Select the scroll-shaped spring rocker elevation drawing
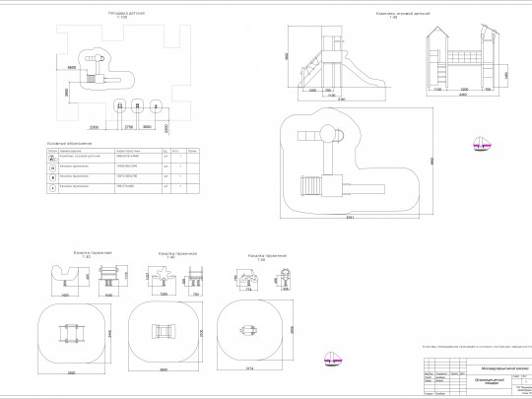 click(x=248, y=279)
